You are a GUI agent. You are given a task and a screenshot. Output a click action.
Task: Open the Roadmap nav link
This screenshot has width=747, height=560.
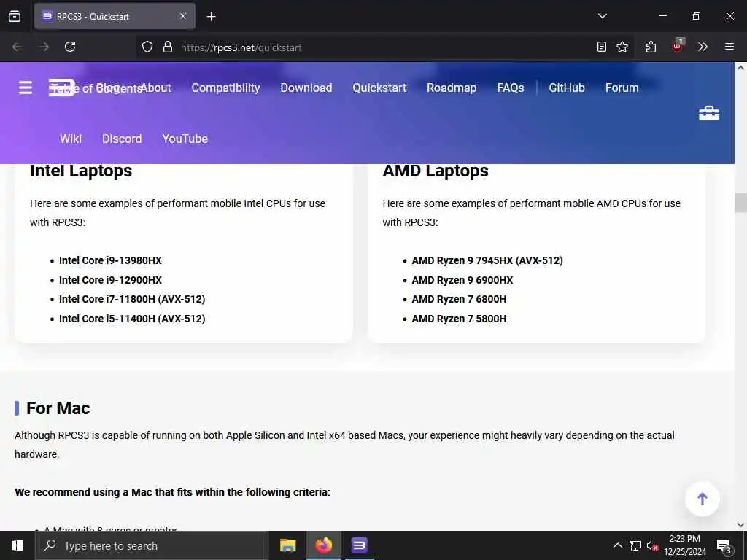point(452,87)
